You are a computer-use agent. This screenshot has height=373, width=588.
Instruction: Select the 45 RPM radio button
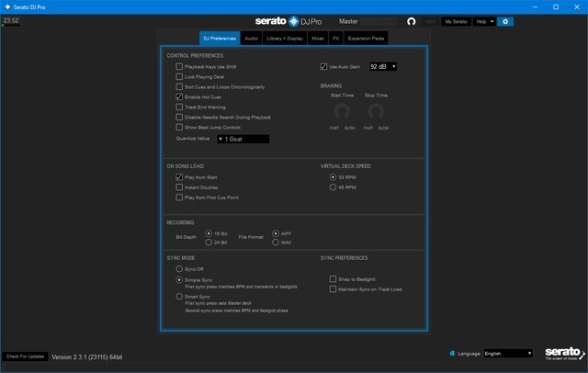[x=333, y=187]
